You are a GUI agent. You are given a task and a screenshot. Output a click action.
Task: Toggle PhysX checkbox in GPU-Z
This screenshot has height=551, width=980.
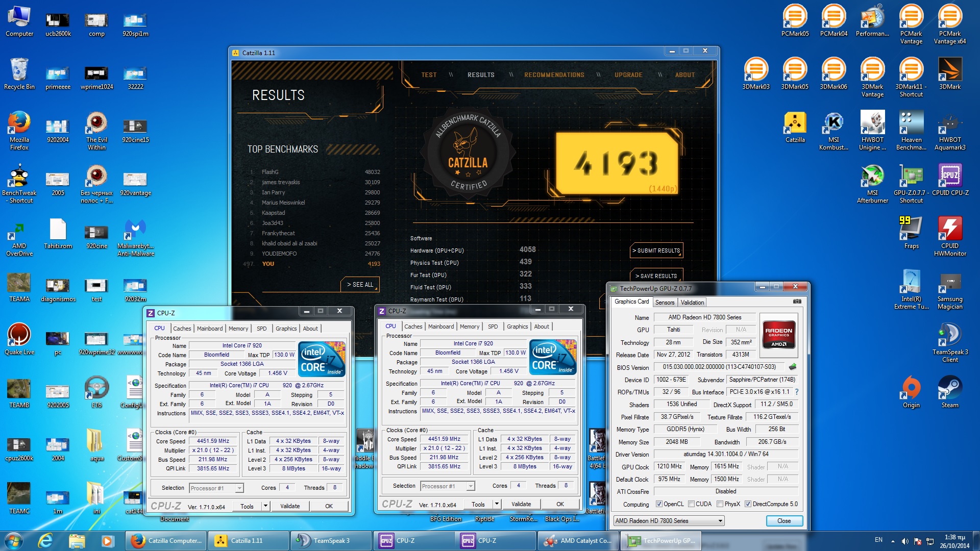[x=720, y=504]
